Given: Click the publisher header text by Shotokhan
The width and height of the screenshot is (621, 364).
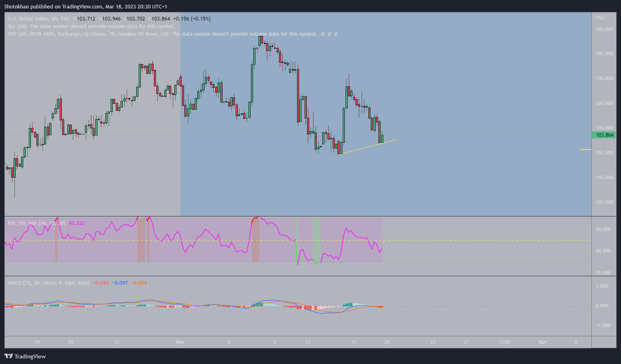Looking at the screenshot, I should click(86, 6).
